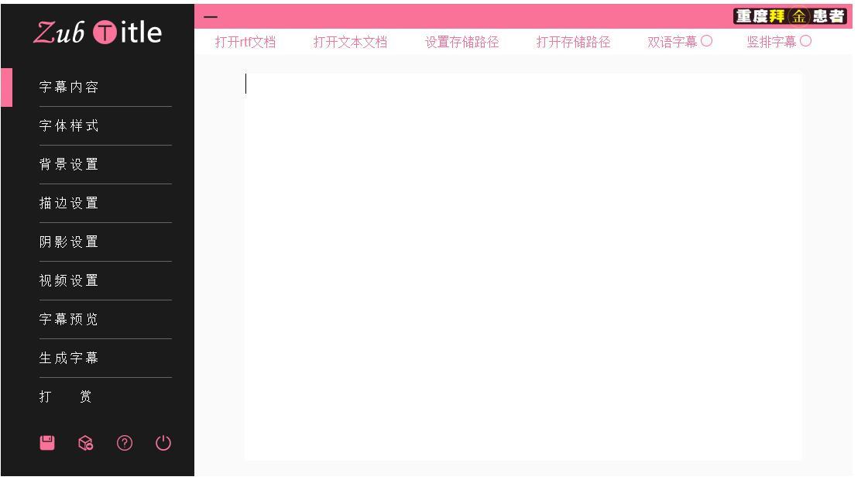The image size is (868, 494).
Task: Switch to 字体样式 settings
Action: [x=69, y=125]
